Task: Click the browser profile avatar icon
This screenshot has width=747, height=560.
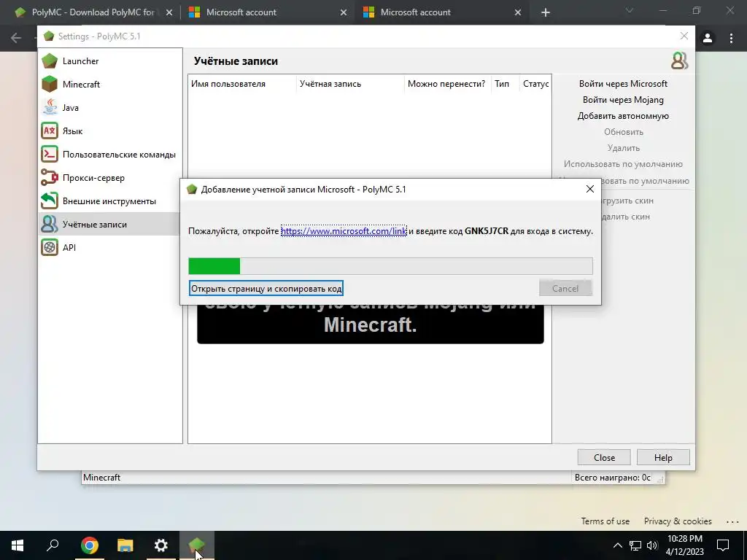Action: (x=708, y=38)
